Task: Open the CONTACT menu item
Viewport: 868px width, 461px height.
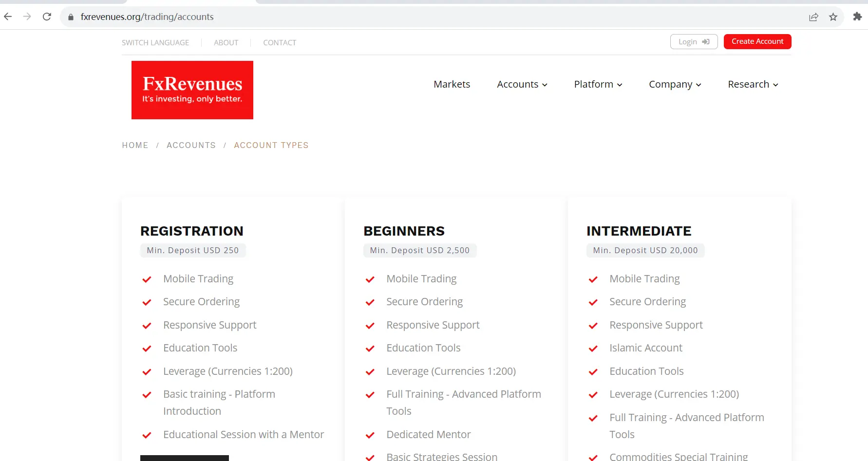Action: [x=280, y=42]
